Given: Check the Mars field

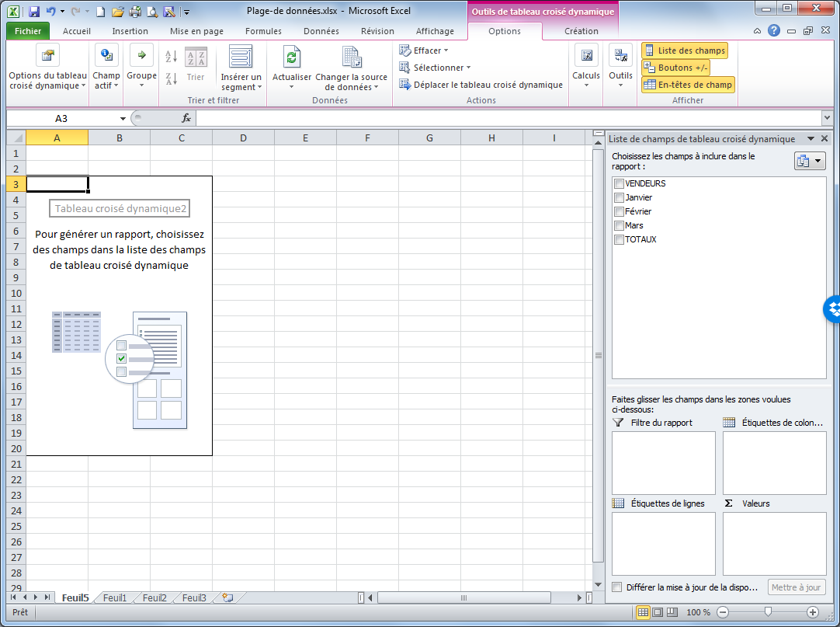Looking at the screenshot, I should [x=619, y=225].
